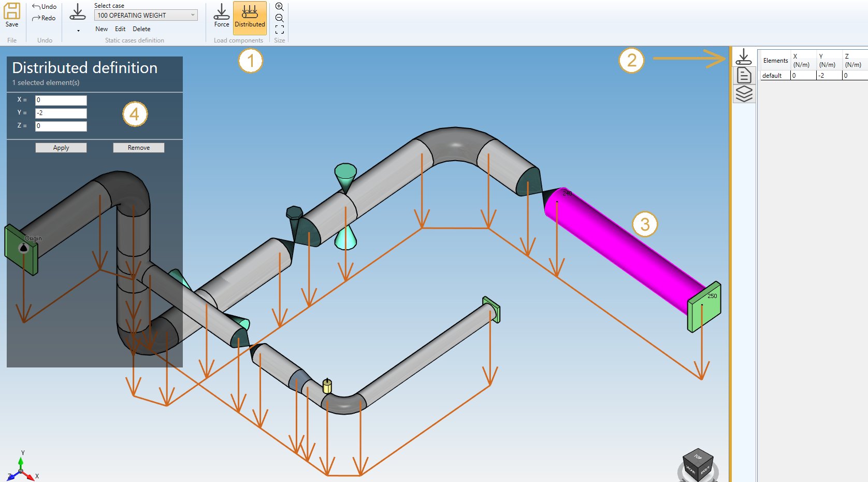Zoom in using the magnifier plus icon
868x482 pixels.
[280, 7]
